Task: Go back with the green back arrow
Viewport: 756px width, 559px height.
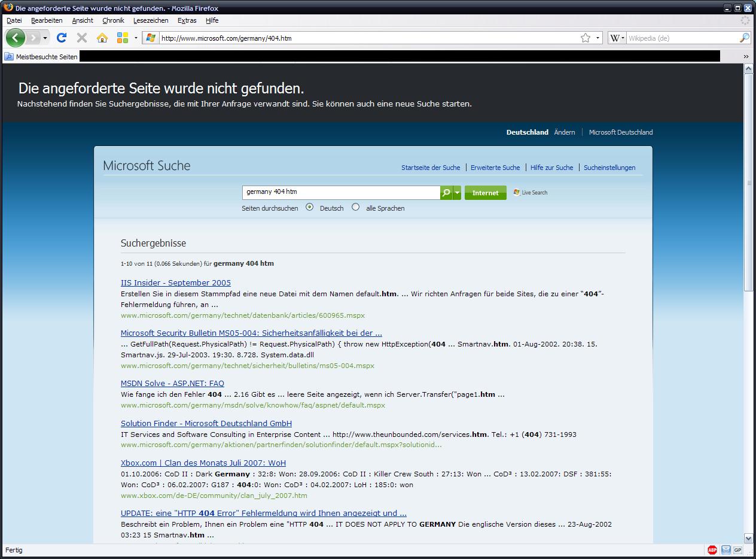Action: [x=16, y=38]
